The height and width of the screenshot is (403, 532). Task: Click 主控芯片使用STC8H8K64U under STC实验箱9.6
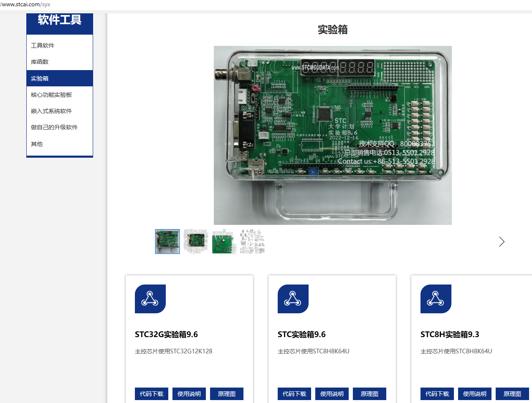click(x=314, y=351)
